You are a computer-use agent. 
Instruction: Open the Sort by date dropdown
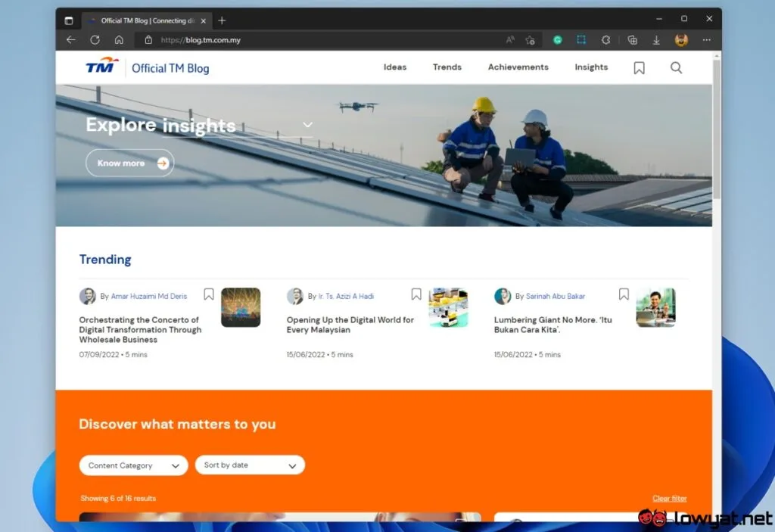point(250,465)
